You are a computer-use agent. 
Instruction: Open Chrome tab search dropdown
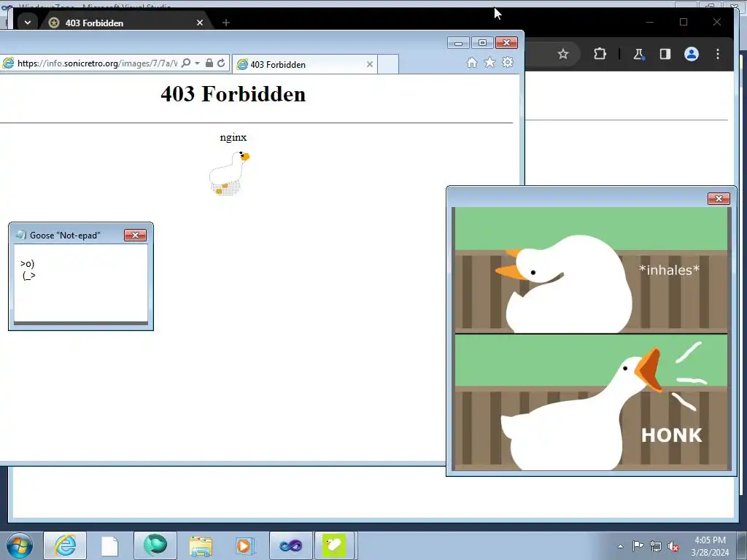tap(28, 23)
